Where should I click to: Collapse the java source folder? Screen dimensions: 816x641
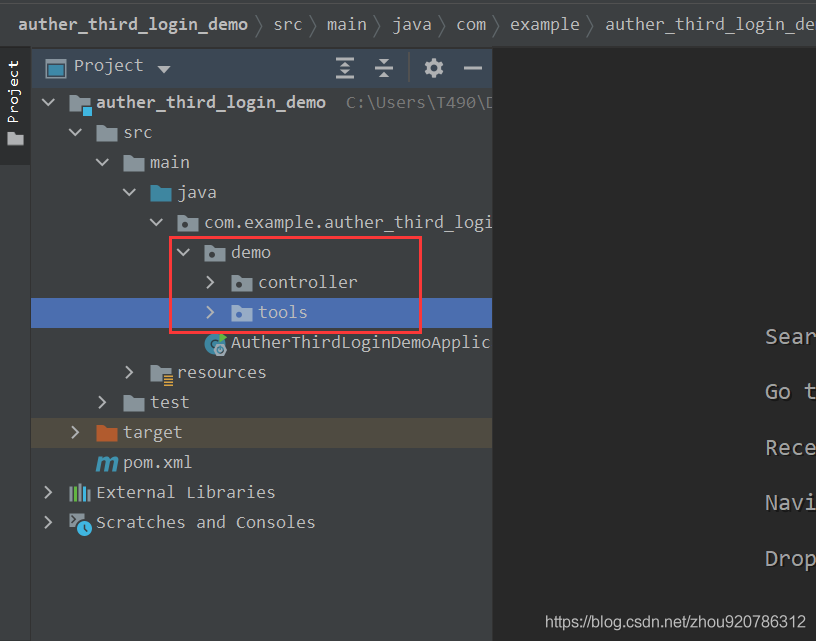click(x=129, y=193)
